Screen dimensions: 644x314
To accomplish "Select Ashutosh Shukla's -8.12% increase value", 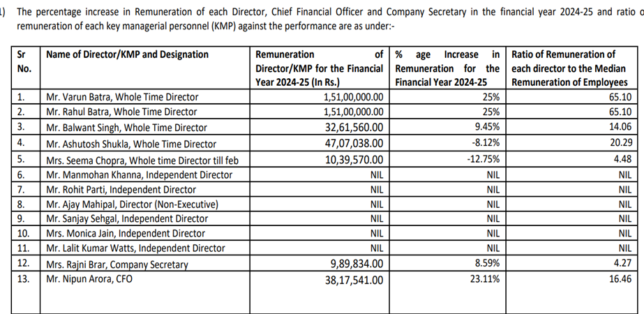I will click(486, 143).
